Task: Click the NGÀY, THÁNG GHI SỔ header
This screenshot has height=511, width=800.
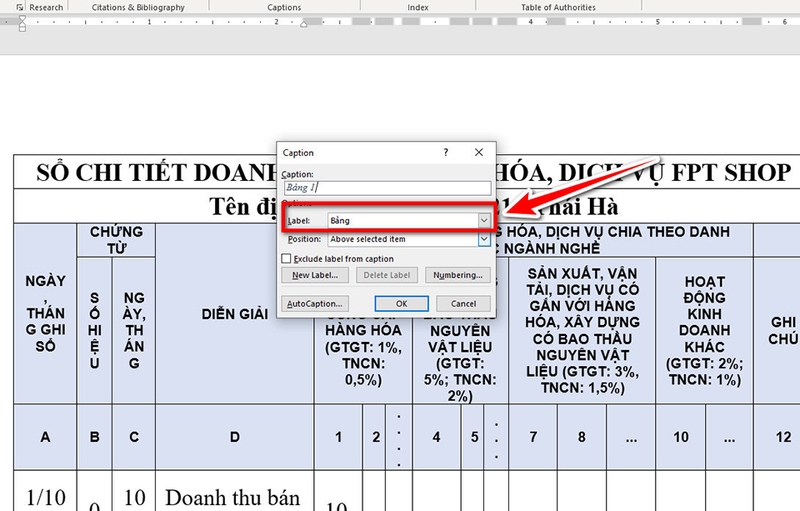Action: point(45,314)
